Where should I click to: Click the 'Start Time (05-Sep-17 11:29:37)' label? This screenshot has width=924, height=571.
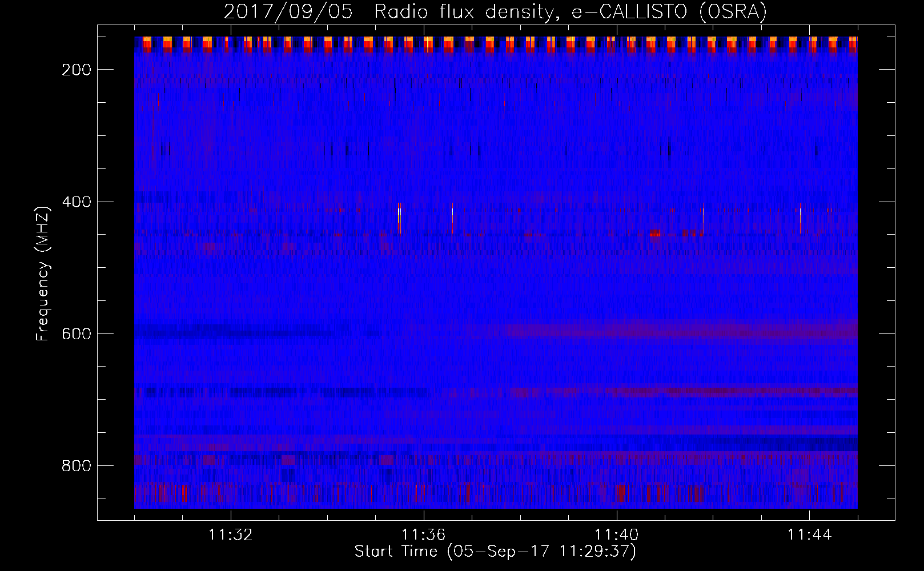[495, 552]
